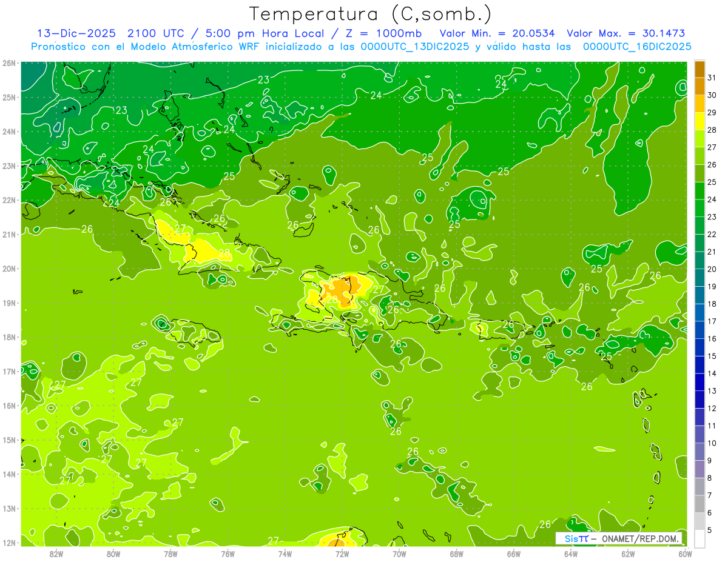Click the "13-Dic-2025" date text
The height and width of the screenshot is (562, 728).
click(x=76, y=33)
